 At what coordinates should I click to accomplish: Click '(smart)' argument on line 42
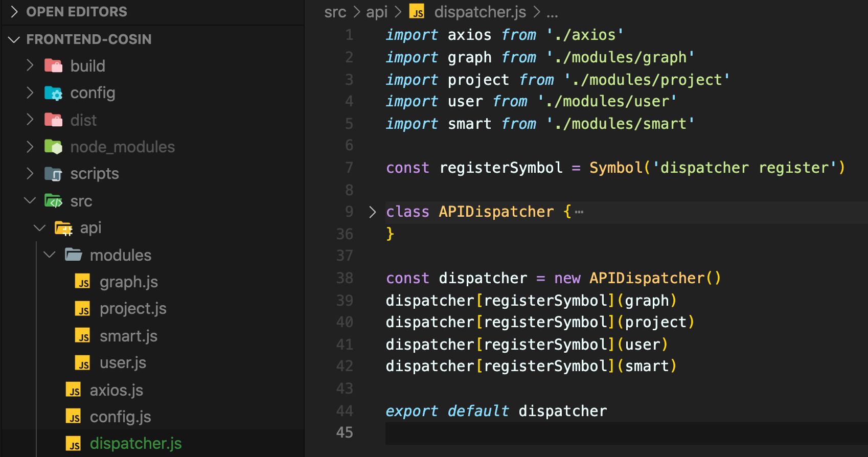pos(647,366)
